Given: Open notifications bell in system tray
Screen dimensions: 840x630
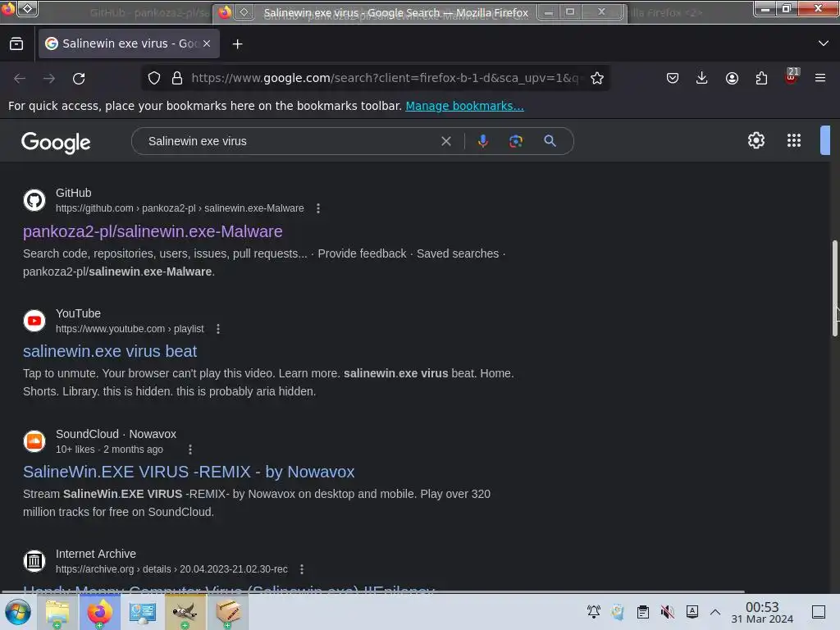Looking at the screenshot, I should point(594,612).
